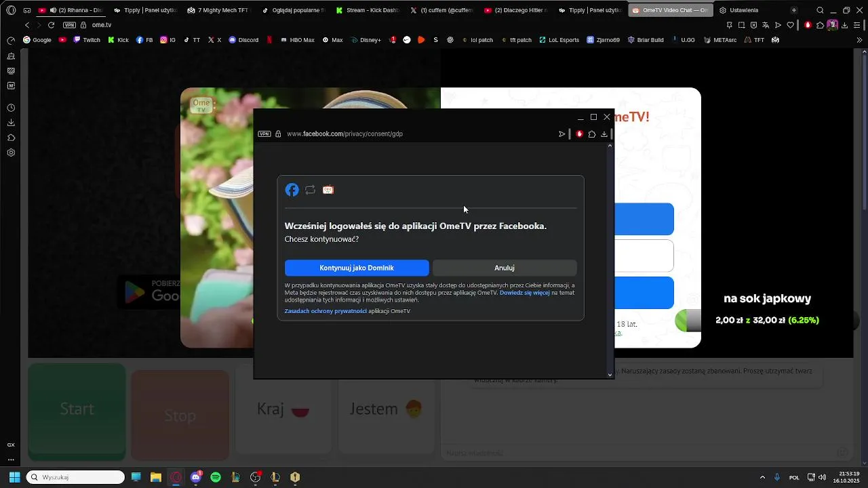868x488 pixels.
Task: Open volume control in system tray
Action: pos(822,477)
